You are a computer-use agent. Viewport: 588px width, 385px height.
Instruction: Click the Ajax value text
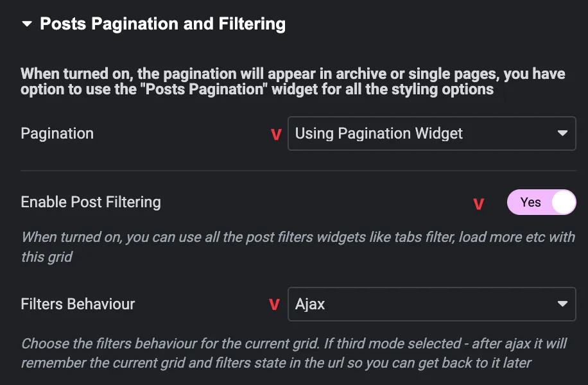[310, 304]
